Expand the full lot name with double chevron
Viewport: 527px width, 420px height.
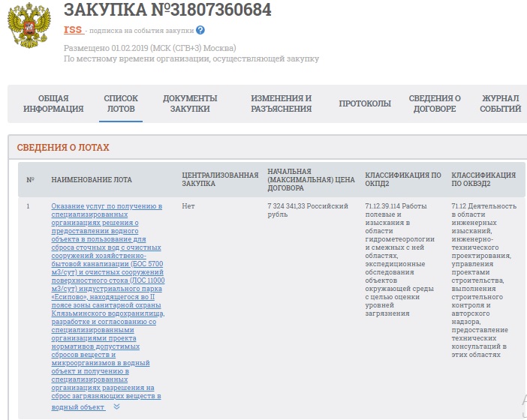(116, 406)
